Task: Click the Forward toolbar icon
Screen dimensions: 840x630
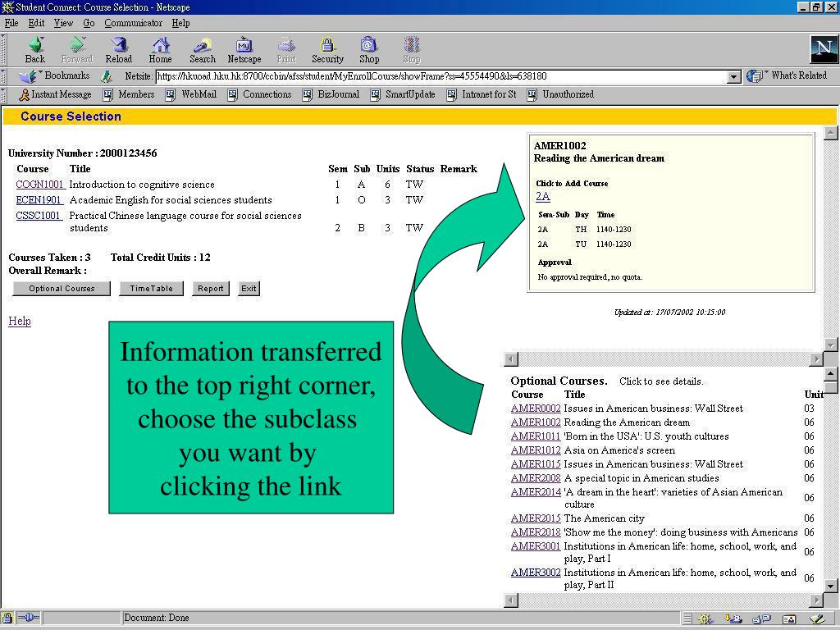Action: 77,50
